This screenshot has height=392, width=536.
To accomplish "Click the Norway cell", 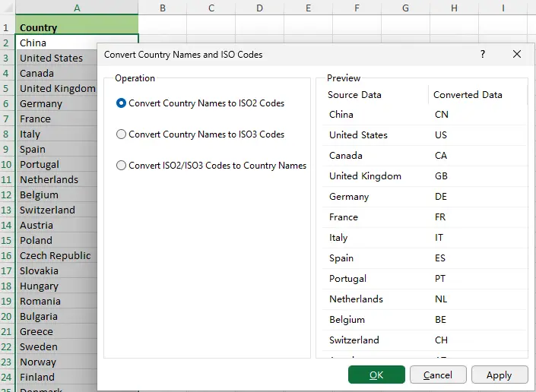I will click(56, 362).
